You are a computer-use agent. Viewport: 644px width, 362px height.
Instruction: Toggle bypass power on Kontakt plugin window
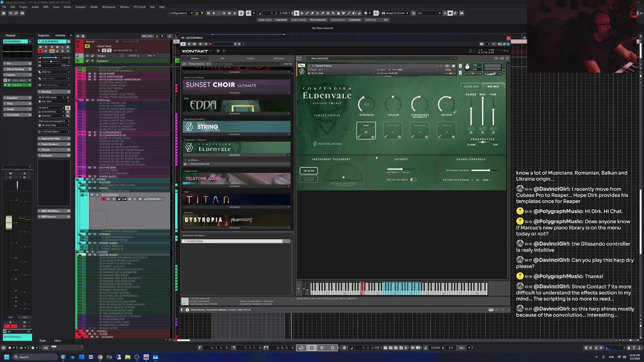coord(183,44)
